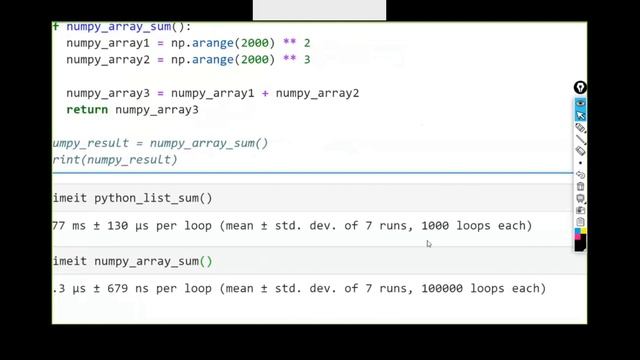Click the lightbulb icon above the annotation toolbar

click(x=580, y=87)
